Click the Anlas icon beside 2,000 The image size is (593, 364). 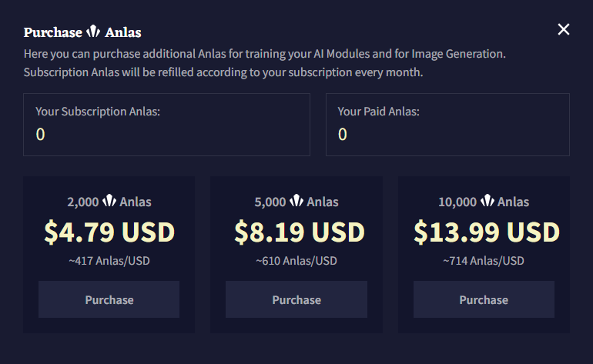coord(109,201)
